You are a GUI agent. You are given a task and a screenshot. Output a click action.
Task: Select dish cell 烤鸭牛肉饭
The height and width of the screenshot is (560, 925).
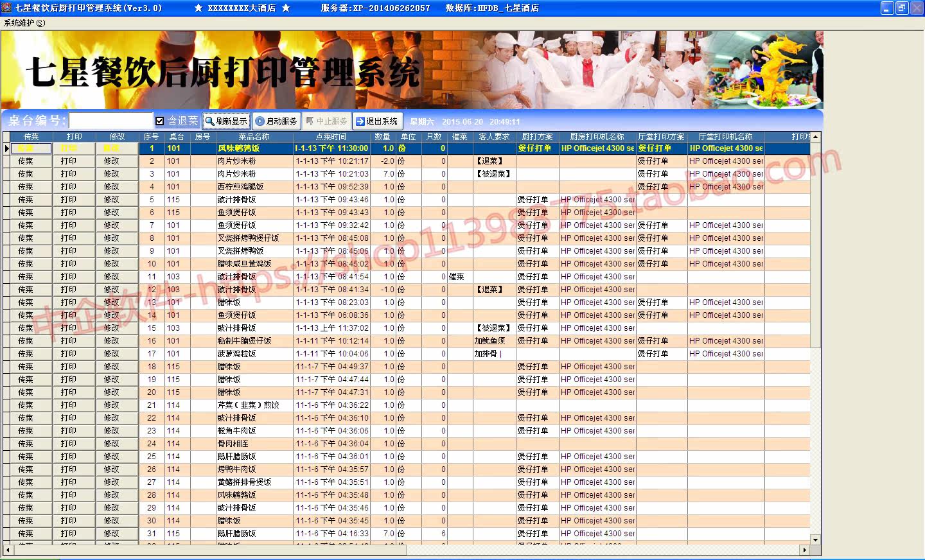tap(254, 469)
